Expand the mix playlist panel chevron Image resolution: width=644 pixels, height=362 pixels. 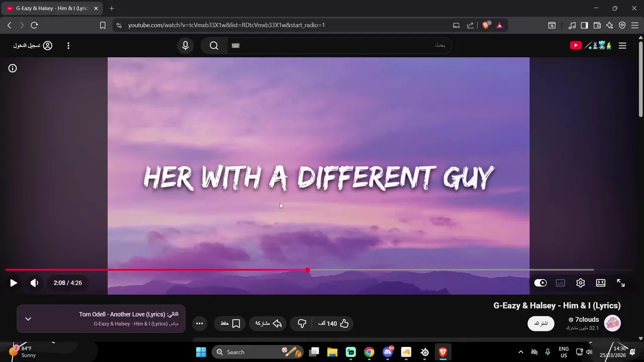point(28,319)
